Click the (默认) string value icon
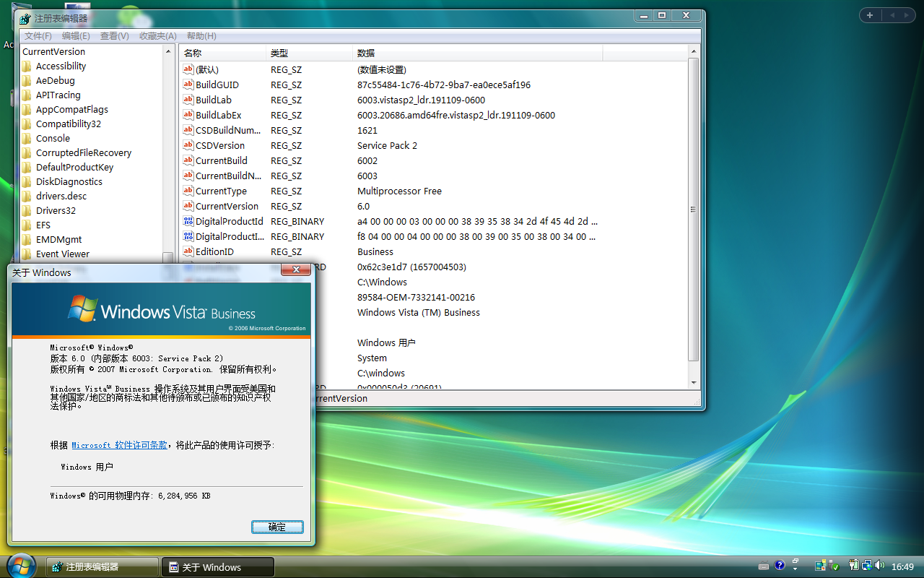The image size is (924, 578). 188,69
